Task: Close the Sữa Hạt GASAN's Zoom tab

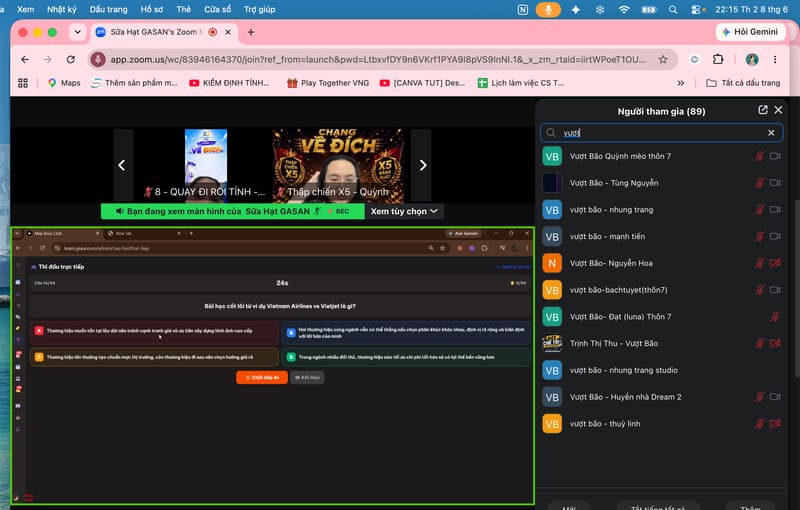Action: (x=228, y=32)
